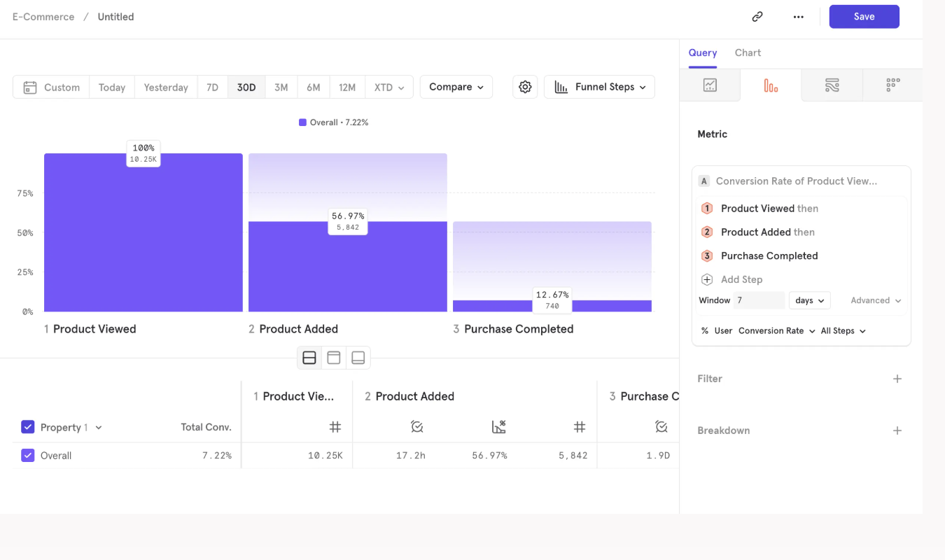Select the bar chart funnel visualization icon

770,85
